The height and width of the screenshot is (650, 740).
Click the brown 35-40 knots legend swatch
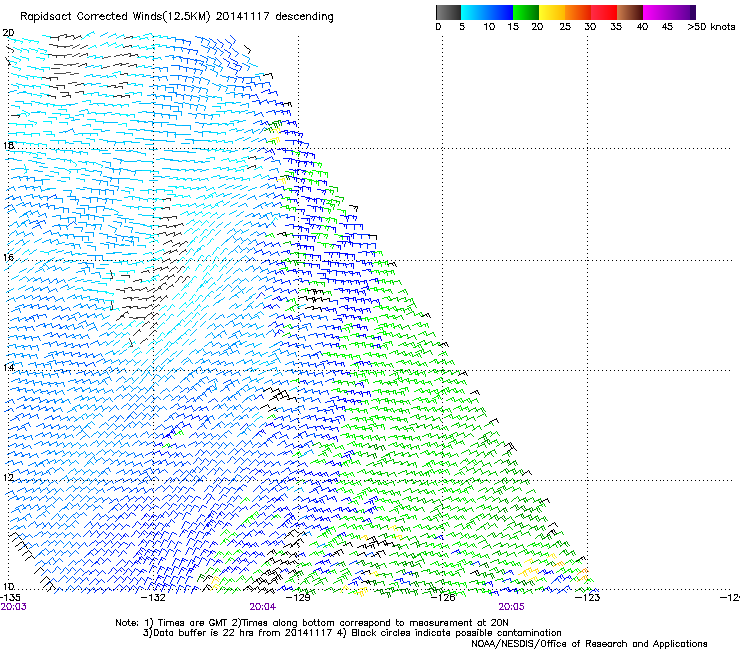[630, 12]
